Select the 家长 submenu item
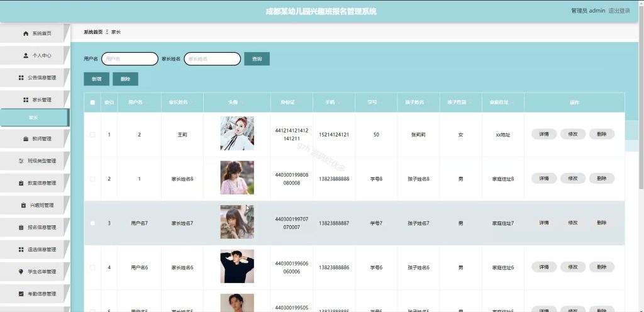 click(35, 118)
